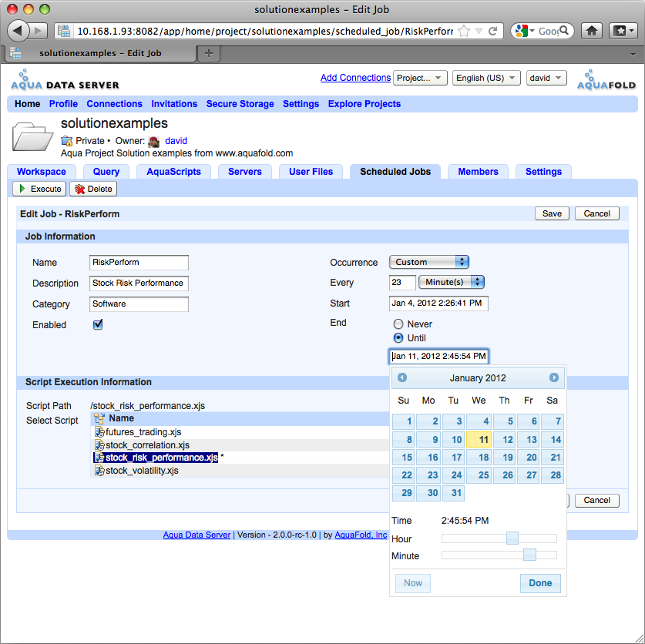Show previous month in calendar

point(402,377)
